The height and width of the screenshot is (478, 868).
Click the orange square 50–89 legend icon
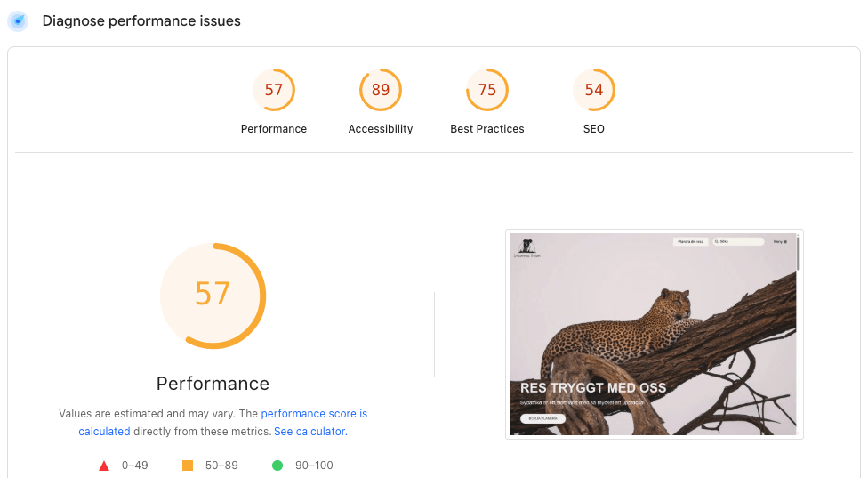pyautogui.click(x=188, y=466)
